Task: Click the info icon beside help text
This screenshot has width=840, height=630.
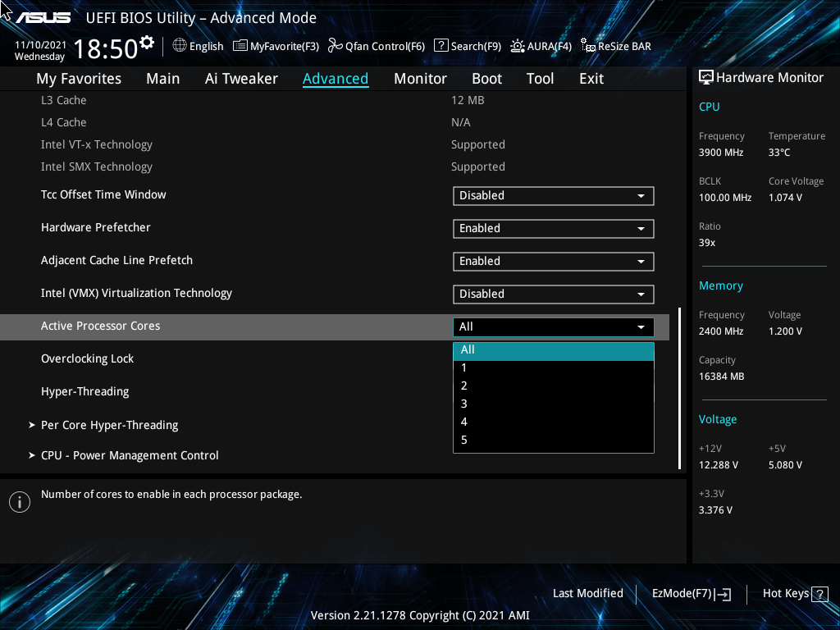Action: (20, 502)
